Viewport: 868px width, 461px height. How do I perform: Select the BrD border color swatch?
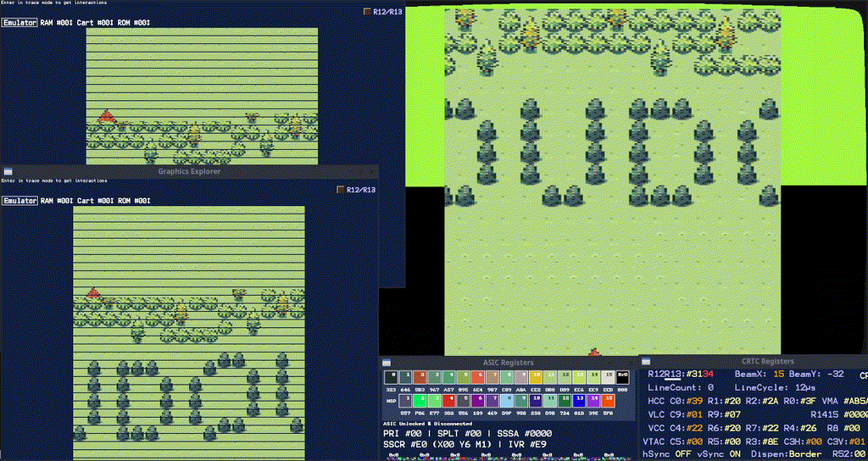tap(623, 376)
